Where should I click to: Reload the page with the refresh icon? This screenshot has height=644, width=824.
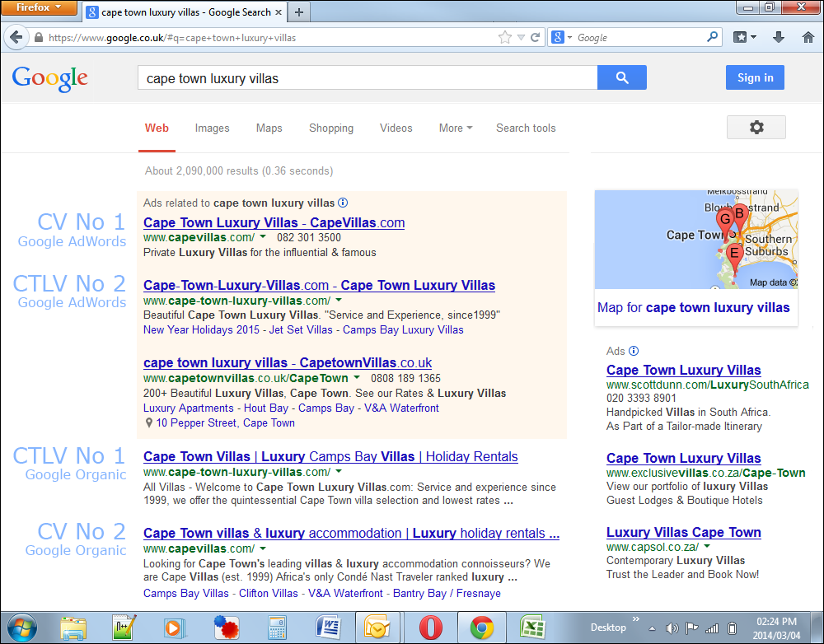[x=535, y=37]
